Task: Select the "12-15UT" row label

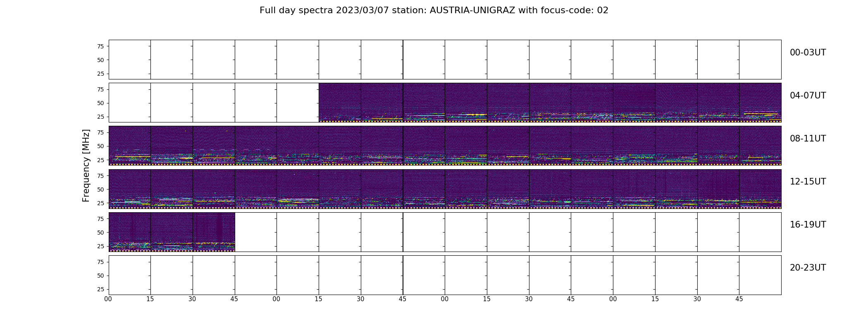Action: [808, 182]
